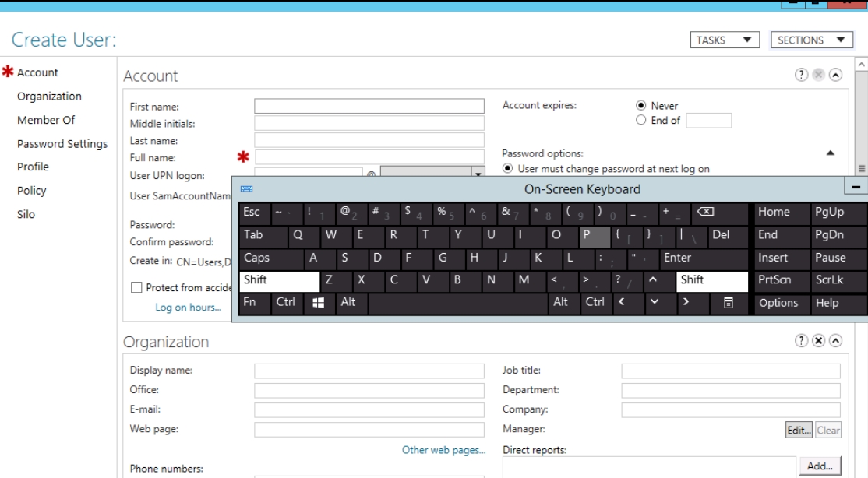Collapse Password options with the triangle arrow
This screenshot has width=868, height=478.
click(x=831, y=153)
